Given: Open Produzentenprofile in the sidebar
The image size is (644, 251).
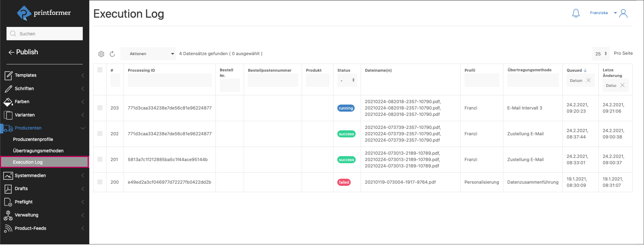Looking at the screenshot, I should click(x=33, y=139).
